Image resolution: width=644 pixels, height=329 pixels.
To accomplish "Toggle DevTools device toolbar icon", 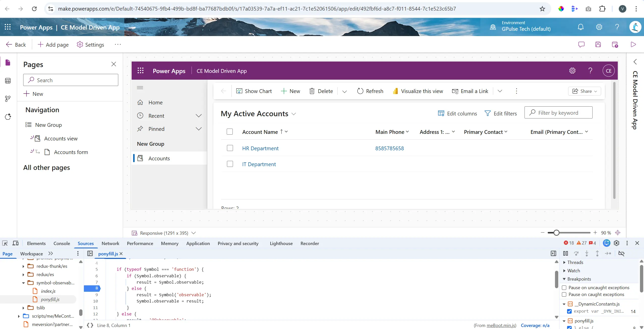I will click(x=16, y=243).
